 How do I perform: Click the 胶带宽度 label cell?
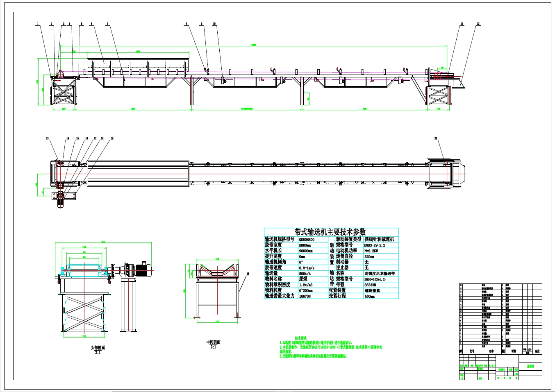point(273,245)
